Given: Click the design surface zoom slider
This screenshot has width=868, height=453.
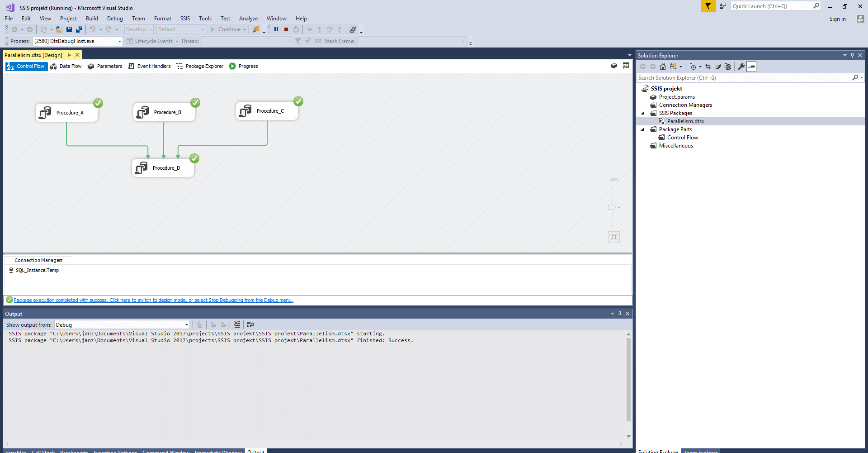Looking at the screenshot, I should click(612, 207).
